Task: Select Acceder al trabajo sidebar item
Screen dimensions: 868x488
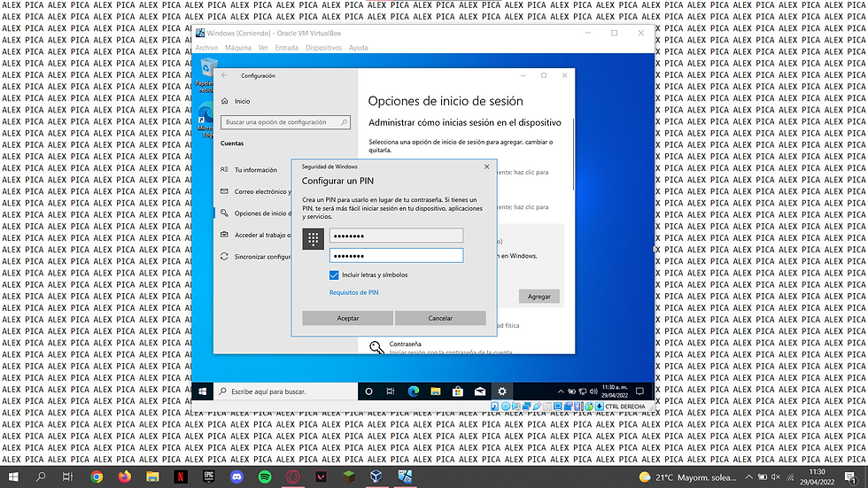Action: pyautogui.click(x=255, y=236)
